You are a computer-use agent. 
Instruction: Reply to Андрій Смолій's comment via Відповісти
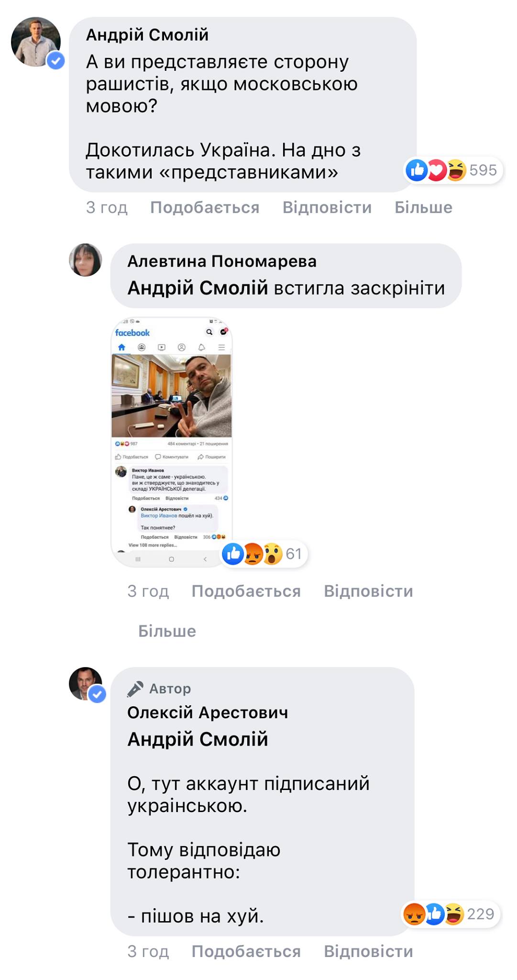pos(327,208)
